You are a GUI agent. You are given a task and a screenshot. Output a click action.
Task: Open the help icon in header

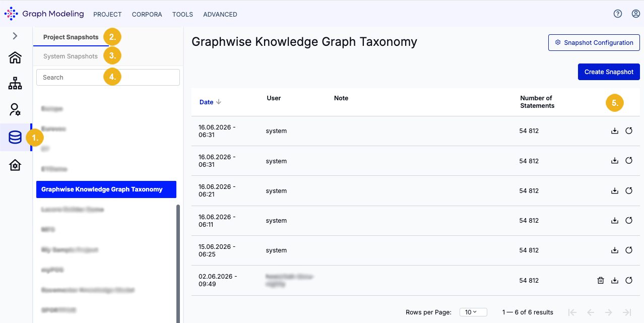click(x=618, y=14)
